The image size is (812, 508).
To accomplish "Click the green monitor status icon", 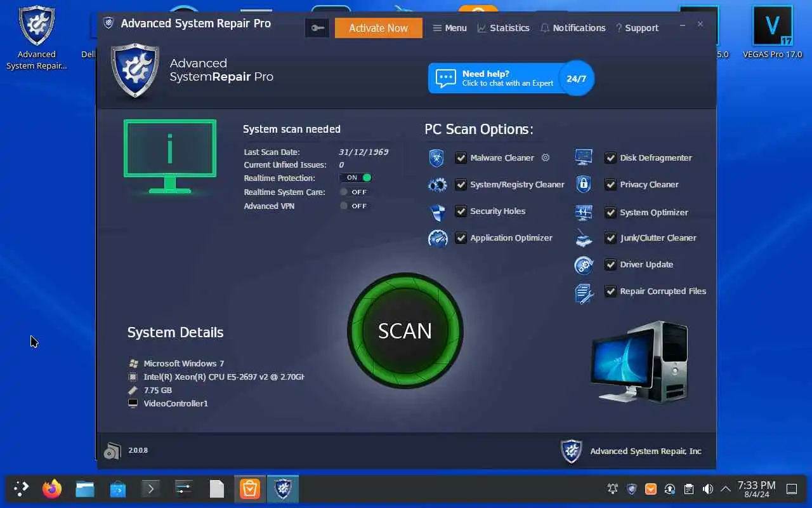I will pyautogui.click(x=170, y=156).
